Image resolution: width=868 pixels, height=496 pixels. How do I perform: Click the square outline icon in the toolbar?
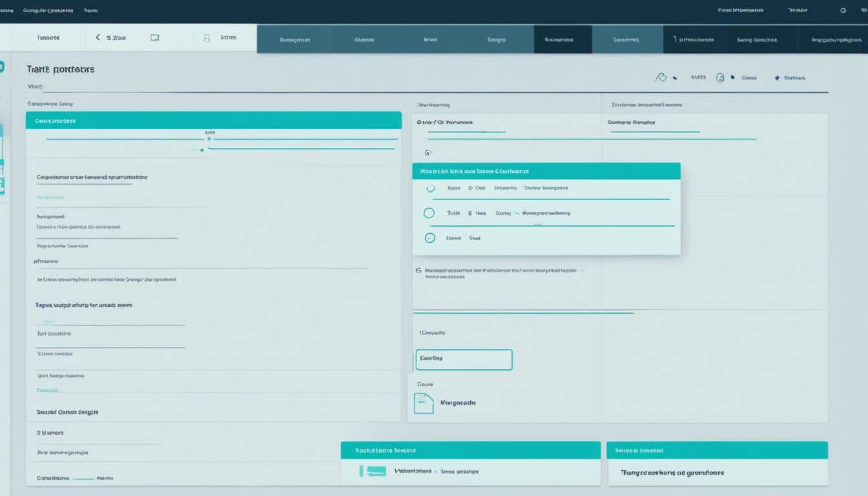point(155,37)
